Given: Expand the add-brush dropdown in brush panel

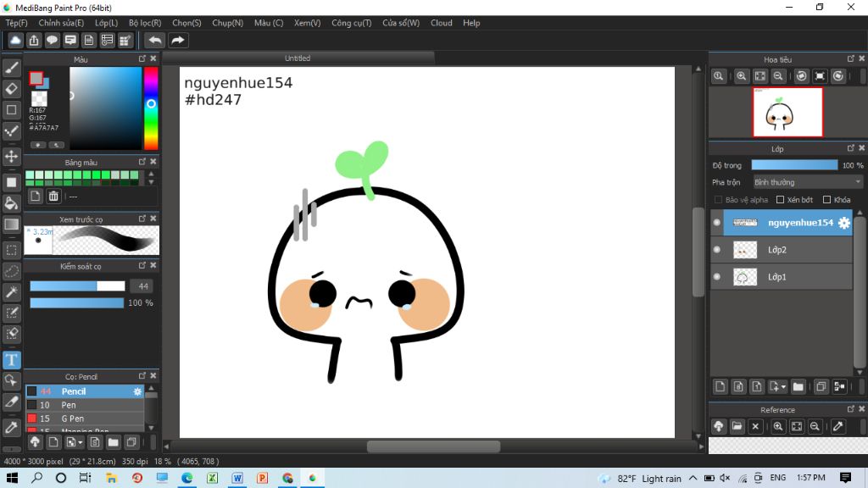Looking at the screenshot, I should coord(74,442).
